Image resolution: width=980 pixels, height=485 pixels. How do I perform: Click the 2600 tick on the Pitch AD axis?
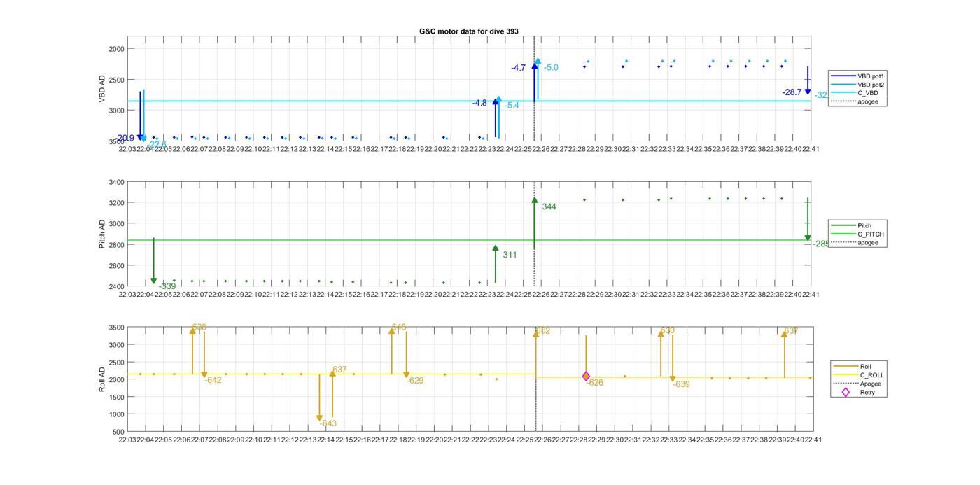click(116, 266)
